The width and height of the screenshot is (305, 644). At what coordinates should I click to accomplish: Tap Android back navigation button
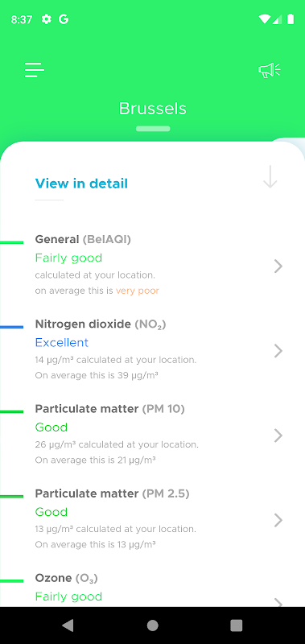(x=68, y=625)
